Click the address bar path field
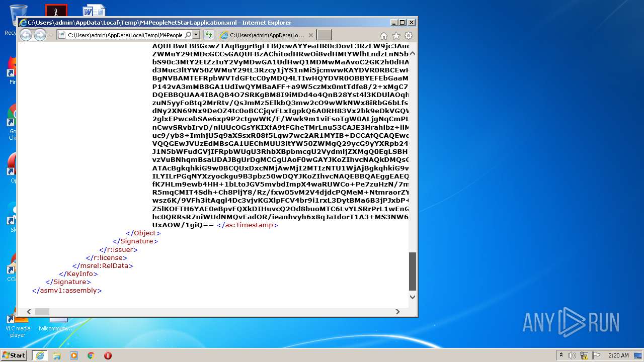This screenshot has width=644, height=362. (x=124, y=35)
